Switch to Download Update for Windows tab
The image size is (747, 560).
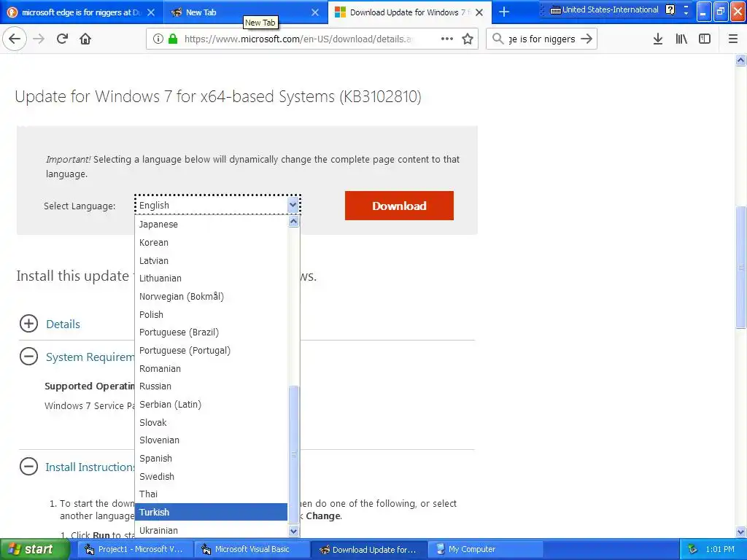pyautogui.click(x=410, y=12)
